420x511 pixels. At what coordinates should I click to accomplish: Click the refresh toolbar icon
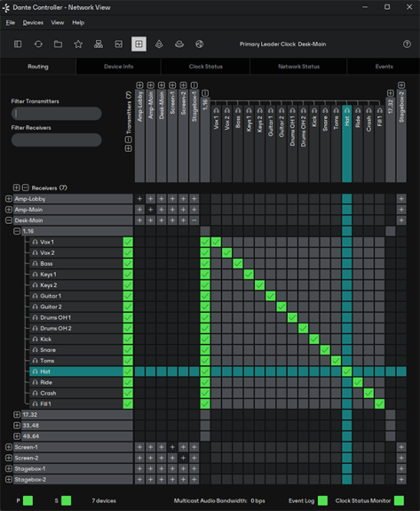click(x=38, y=44)
